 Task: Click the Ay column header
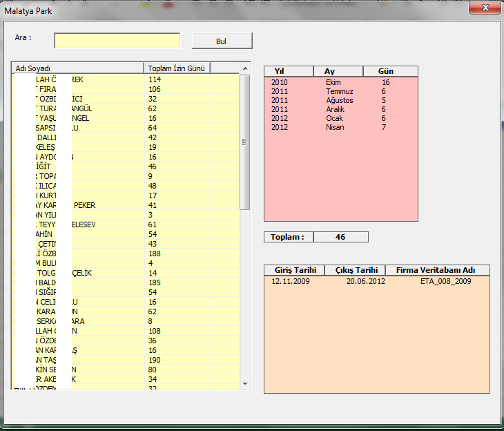[x=338, y=71]
